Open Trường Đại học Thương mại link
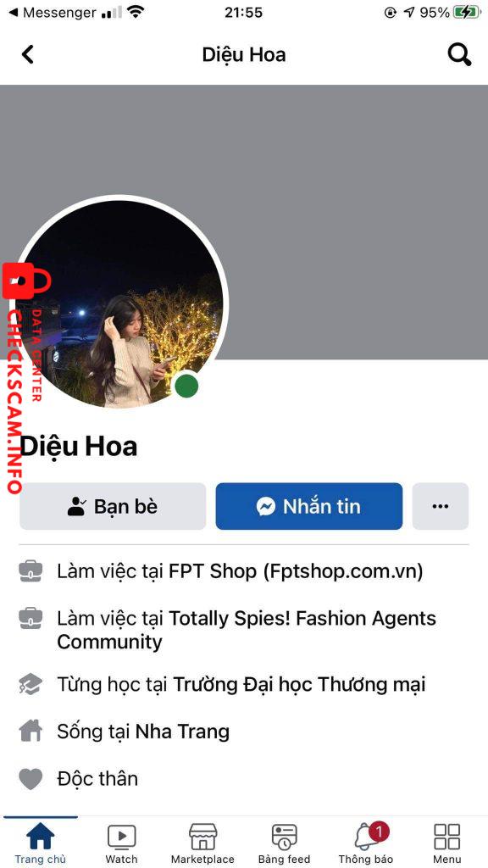The height and width of the screenshot is (868, 488). (299, 685)
